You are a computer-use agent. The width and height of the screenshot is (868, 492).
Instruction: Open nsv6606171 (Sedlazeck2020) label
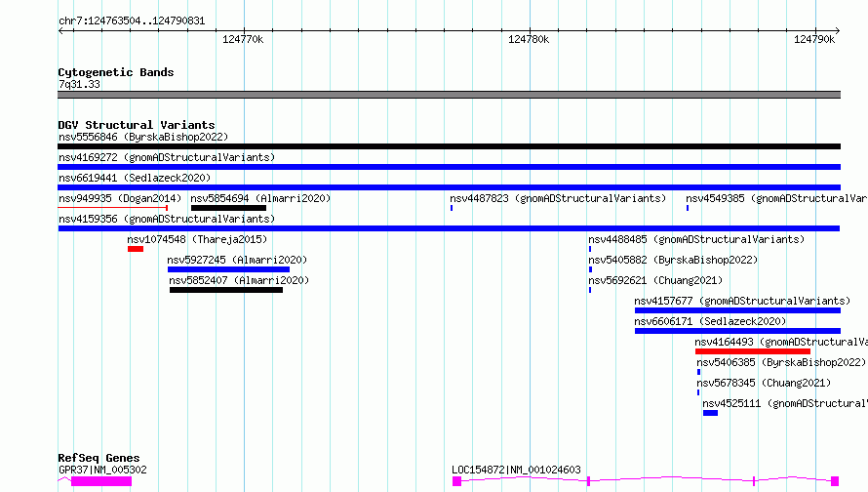tap(710, 321)
